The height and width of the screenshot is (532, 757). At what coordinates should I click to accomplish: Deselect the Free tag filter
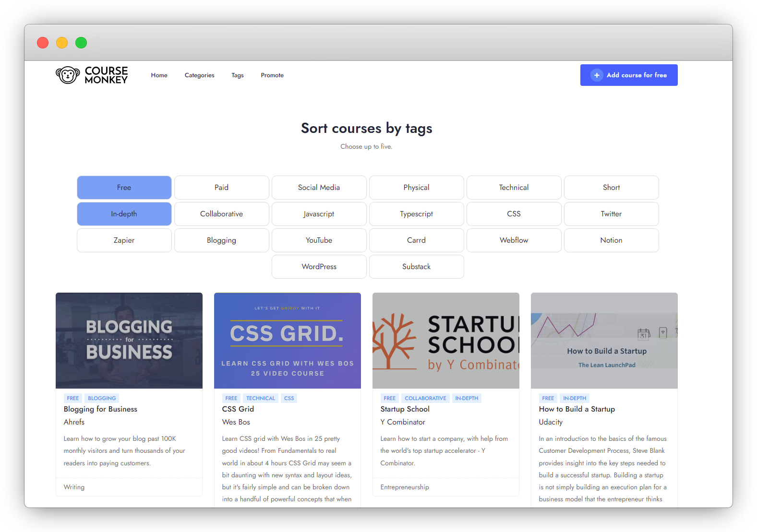[x=124, y=188]
